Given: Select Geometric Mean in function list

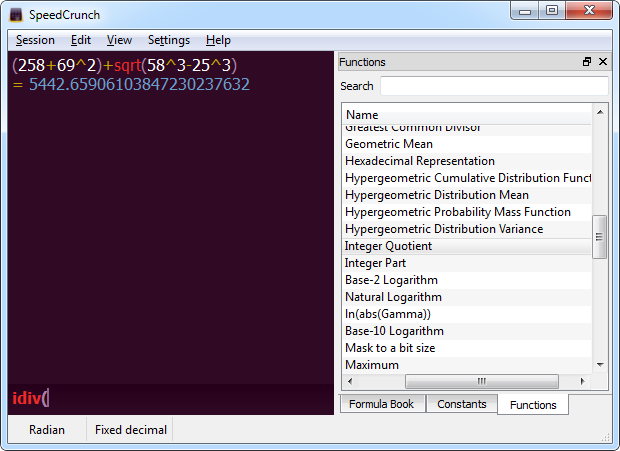Looking at the screenshot, I should pos(467,144).
